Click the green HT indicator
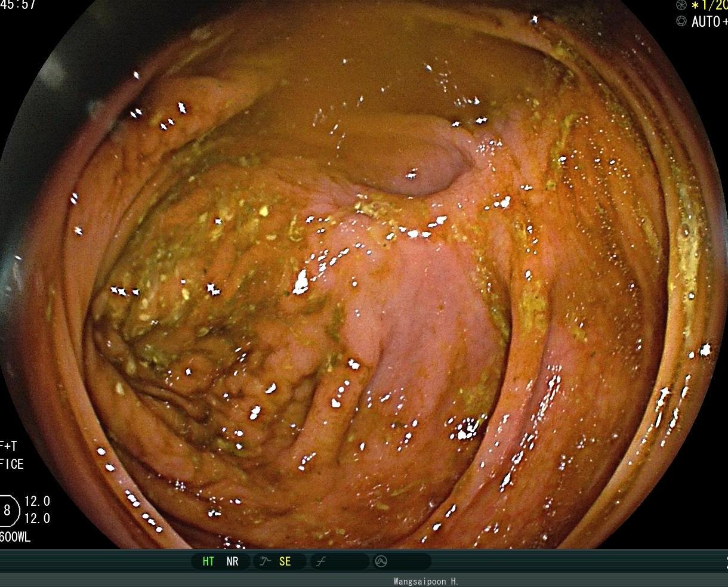This screenshot has height=587, width=728. (208, 561)
